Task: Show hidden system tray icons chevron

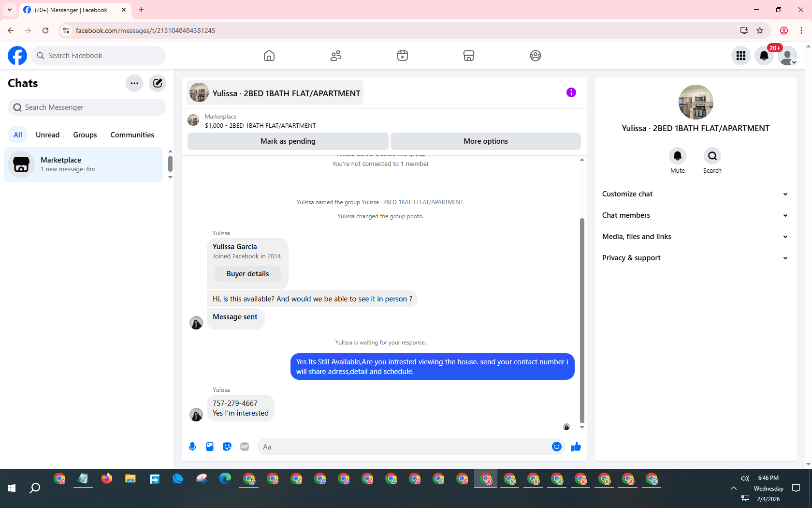Action: 734,488
